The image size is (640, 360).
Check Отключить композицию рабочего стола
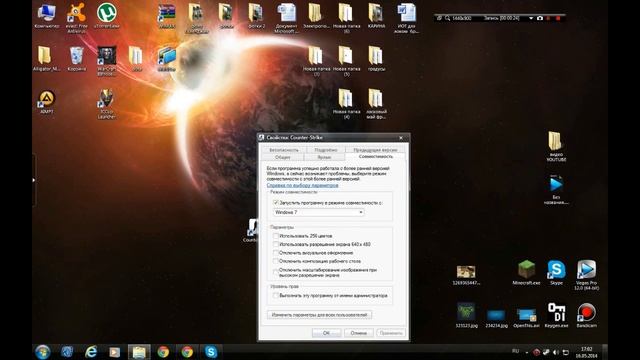(276, 261)
